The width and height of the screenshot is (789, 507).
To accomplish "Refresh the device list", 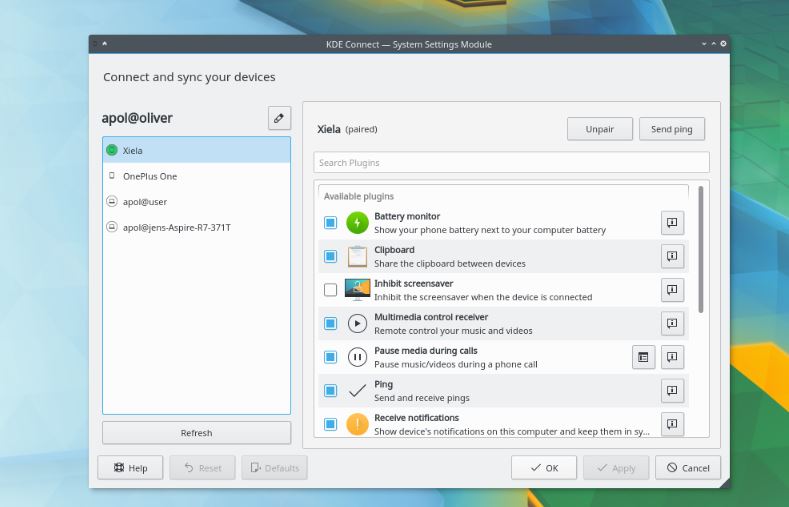I will [196, 433].
